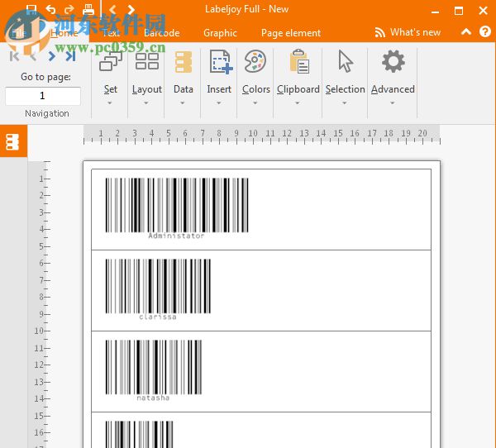This screenshot has width=496, height=448.
Task: Click the Insert element icon
Action: pos(221,62)
